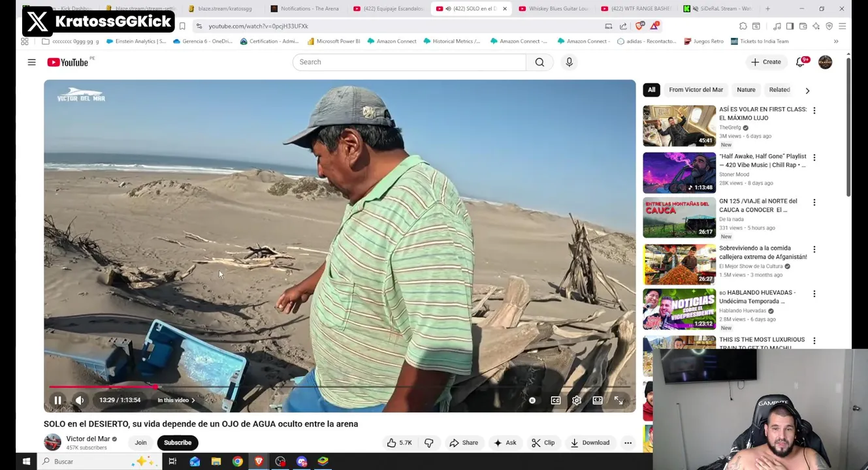Image resolution: width=868 pixels, height=470 pixels.
Task: Join Victor del Mar channel membership
Action: tap(140, 443)
